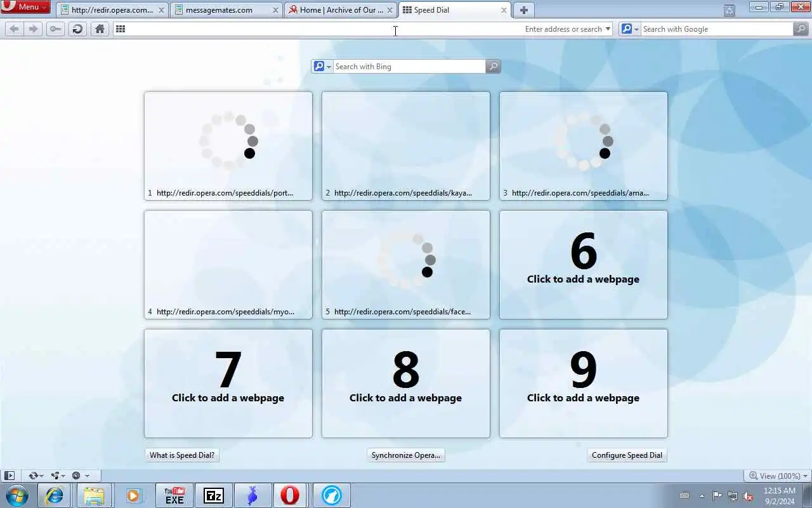Screen dimensions: 812x508
Task: Reload the page with the Reload icon
Action: [77, 29]
